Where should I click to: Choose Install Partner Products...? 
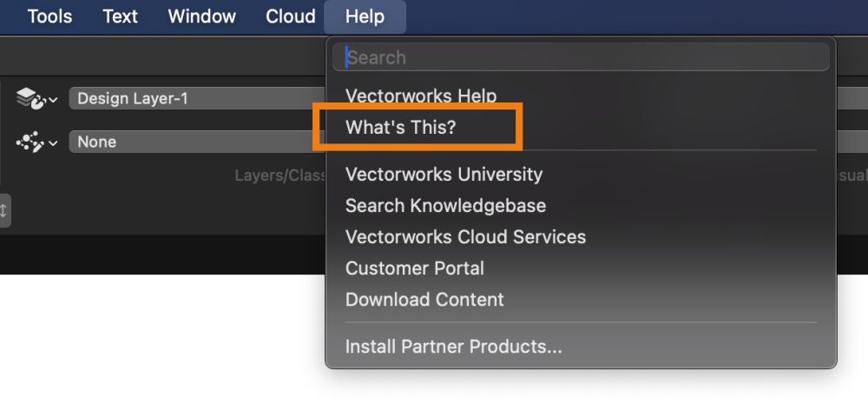tap(453, 347)
